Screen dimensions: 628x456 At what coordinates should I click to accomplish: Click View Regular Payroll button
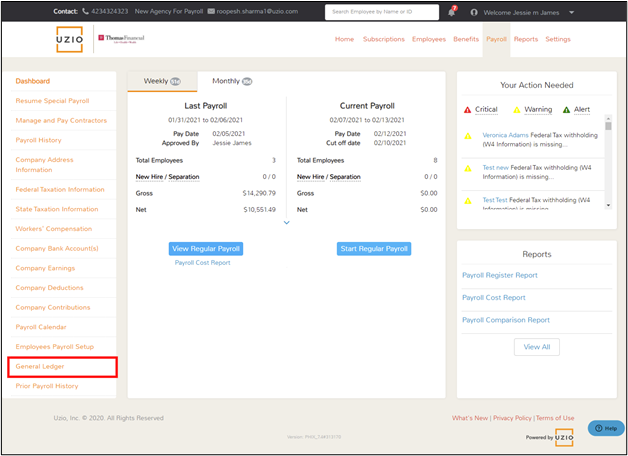click(x=206, y=249)
